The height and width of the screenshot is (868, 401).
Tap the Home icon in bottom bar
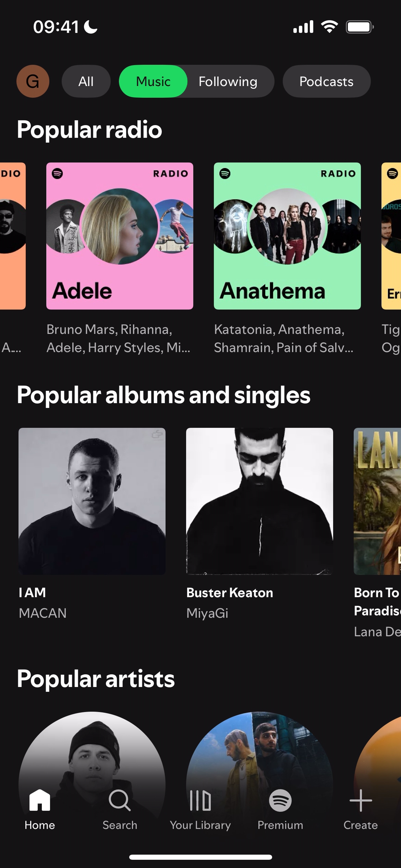(40, 800)
